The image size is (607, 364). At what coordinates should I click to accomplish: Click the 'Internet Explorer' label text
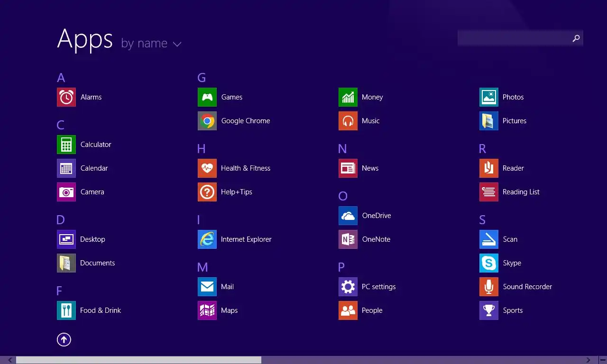(x=246, y=239)
